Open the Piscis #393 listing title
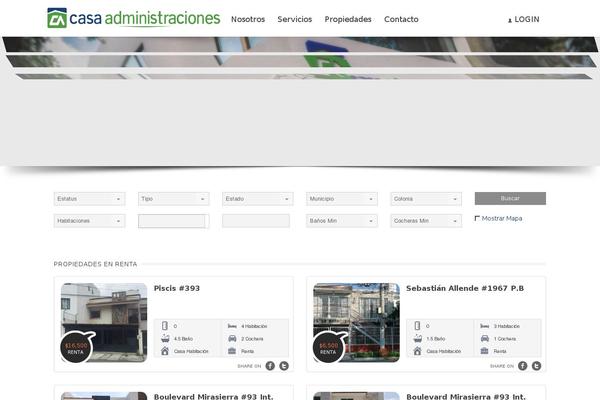The width and height of the screenshot is (600, 400). pos(177,288)
